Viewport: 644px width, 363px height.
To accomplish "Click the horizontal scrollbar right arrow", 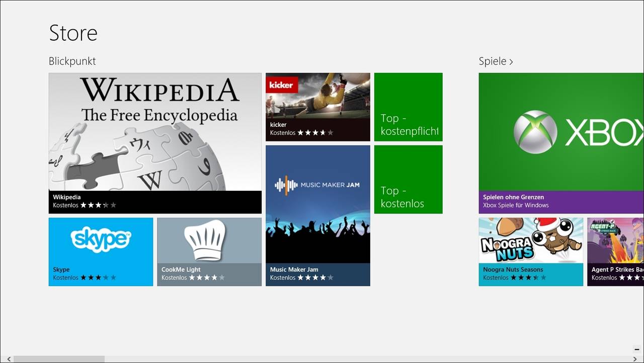I will [635, 359].
